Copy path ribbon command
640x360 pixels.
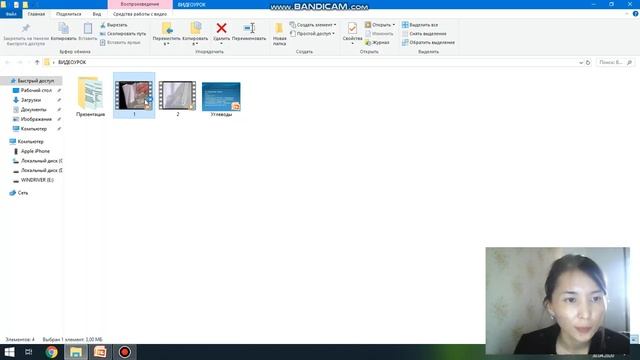(123, 33)
